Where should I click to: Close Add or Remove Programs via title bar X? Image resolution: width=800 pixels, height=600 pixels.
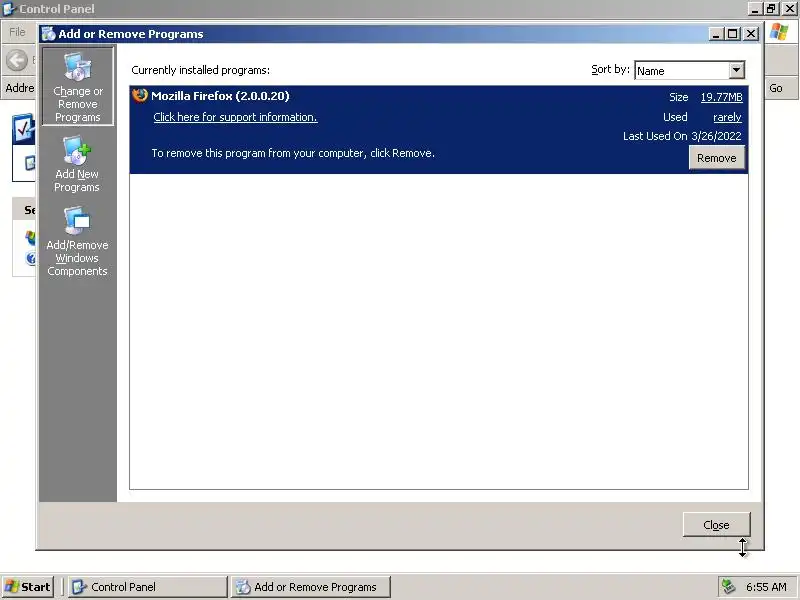[751, 34]
